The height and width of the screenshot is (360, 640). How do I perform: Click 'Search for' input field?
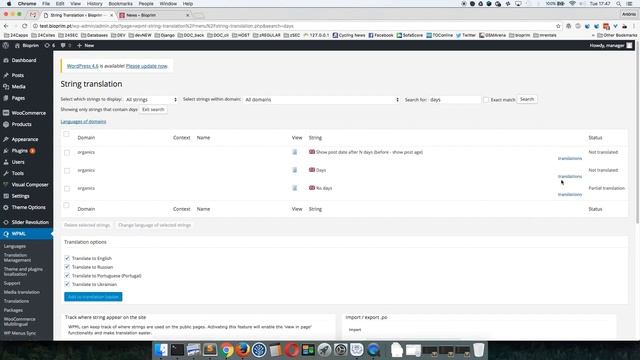point(455,100)
